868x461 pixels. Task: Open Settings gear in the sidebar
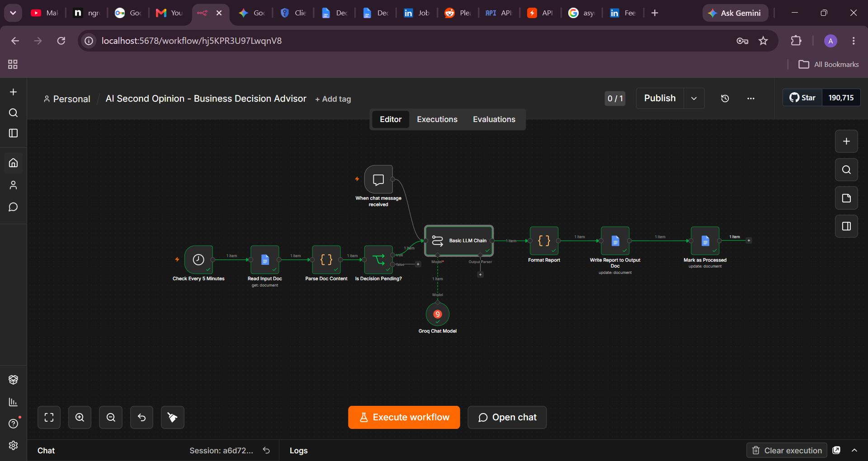click(x=13, y=445)
